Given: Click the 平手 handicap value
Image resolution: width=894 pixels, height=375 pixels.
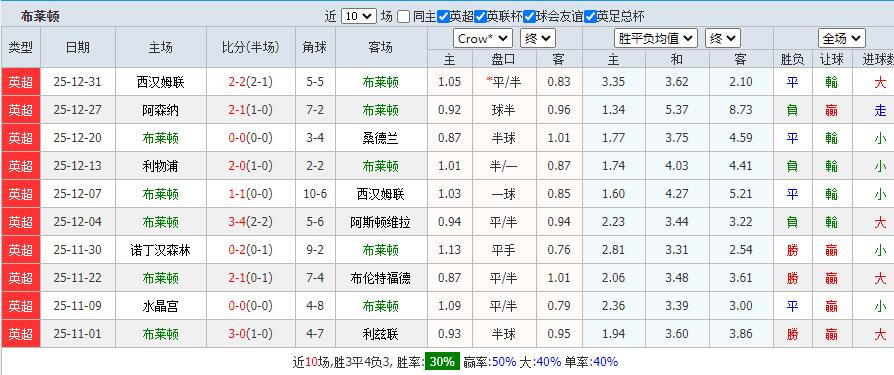Looking at the screenshot, I should click(x=503, y=250).
